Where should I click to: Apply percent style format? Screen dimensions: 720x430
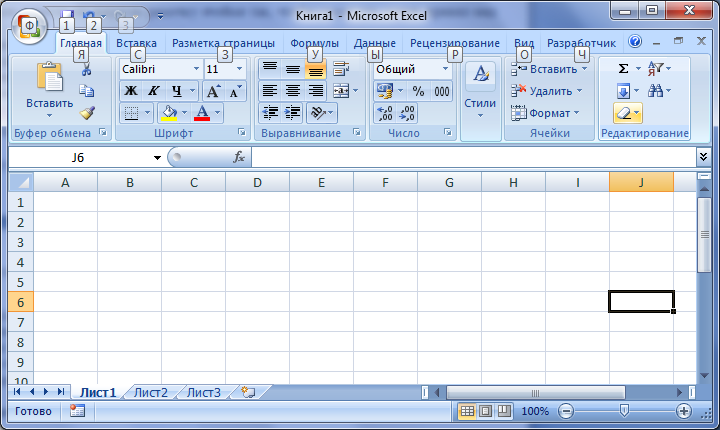(x=418, y=91)
